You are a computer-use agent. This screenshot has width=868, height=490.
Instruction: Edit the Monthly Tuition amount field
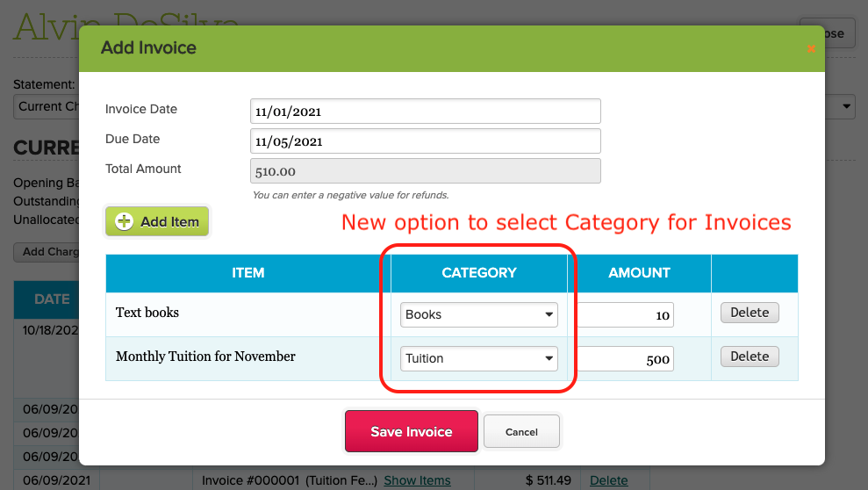tap(625, 358)
